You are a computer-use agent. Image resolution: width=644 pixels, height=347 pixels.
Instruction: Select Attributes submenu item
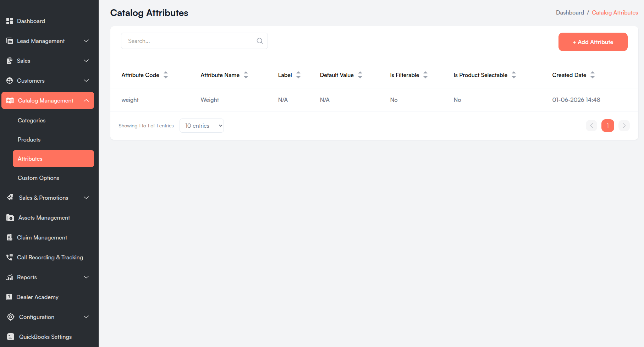(53, 159)
